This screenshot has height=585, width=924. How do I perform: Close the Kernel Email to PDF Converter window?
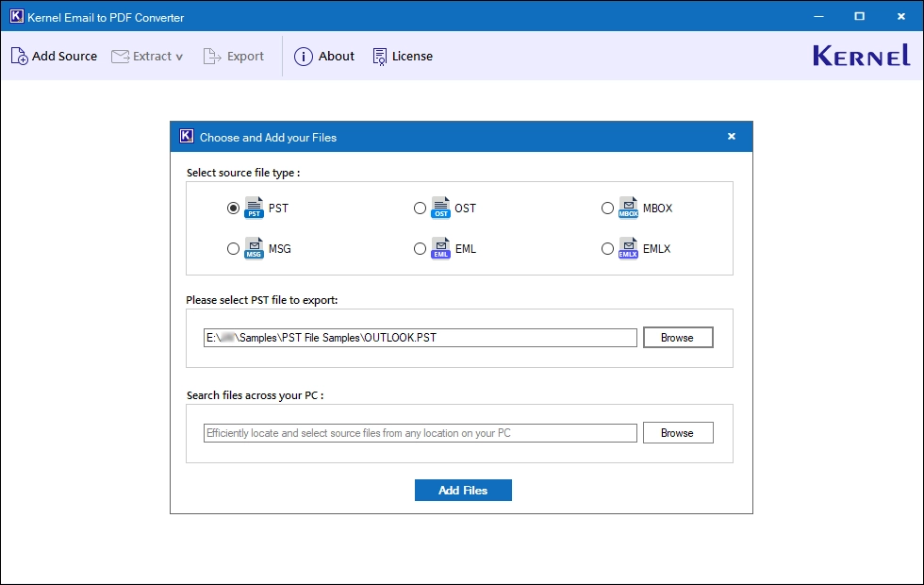coord(901,17)
